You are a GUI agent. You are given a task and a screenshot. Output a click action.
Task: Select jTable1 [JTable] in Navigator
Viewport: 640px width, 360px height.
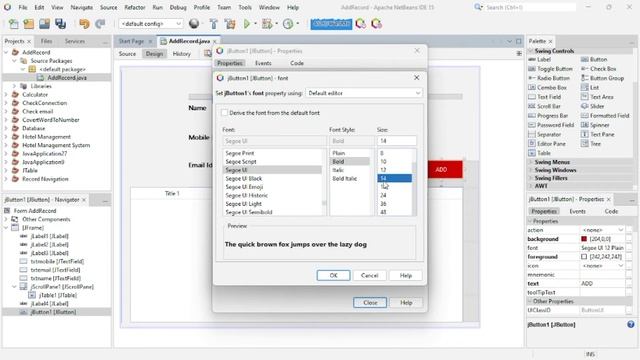click(x=58, y=295)
